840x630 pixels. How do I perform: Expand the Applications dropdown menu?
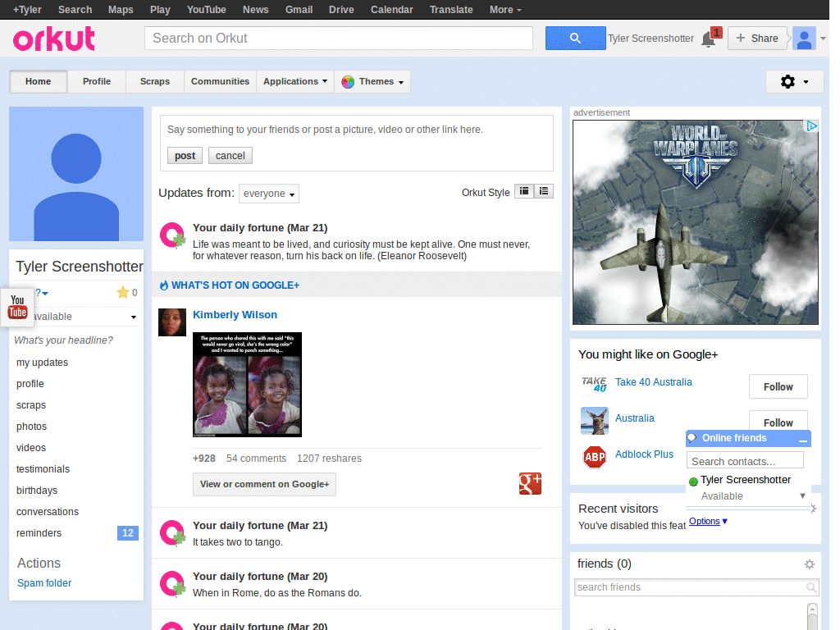point(294,81)
